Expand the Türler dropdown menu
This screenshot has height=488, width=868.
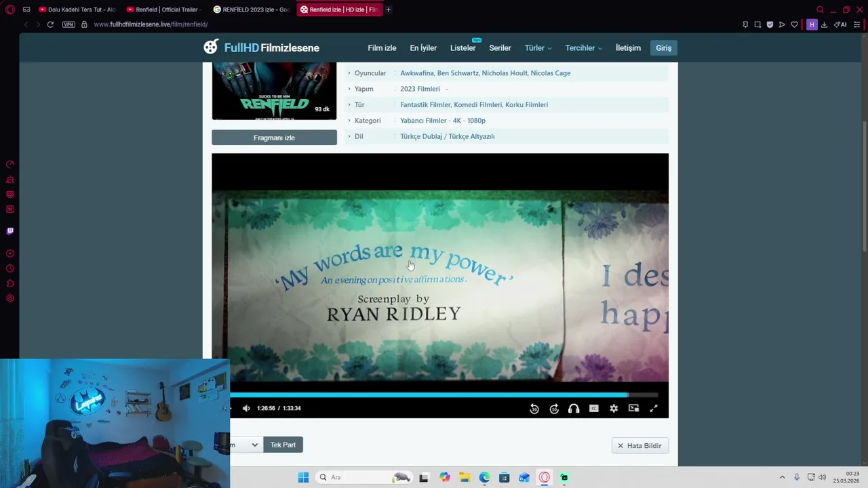tap(538, 47)
